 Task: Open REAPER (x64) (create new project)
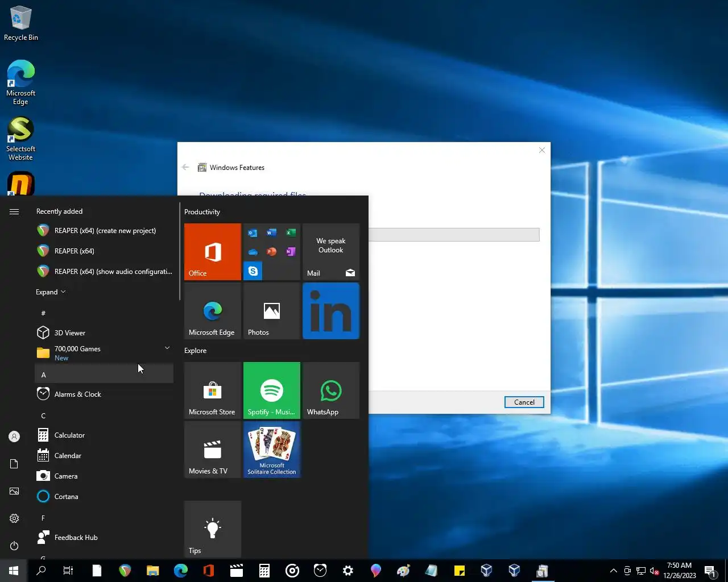(104, 231)
